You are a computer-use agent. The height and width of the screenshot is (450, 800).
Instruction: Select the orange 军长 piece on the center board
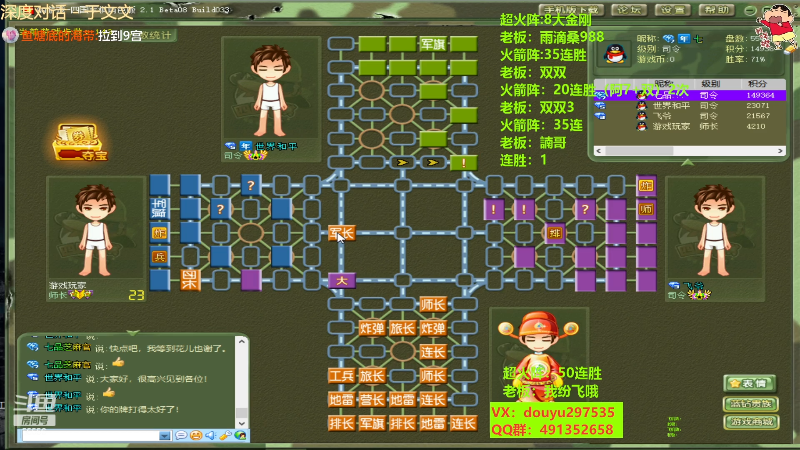(341, 233)
